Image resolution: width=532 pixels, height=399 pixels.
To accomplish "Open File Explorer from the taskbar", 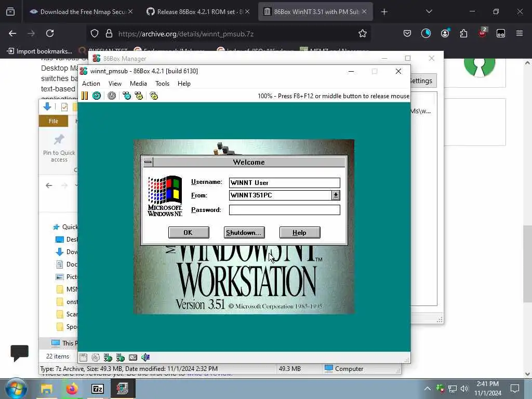I will [x=46, y=389].
